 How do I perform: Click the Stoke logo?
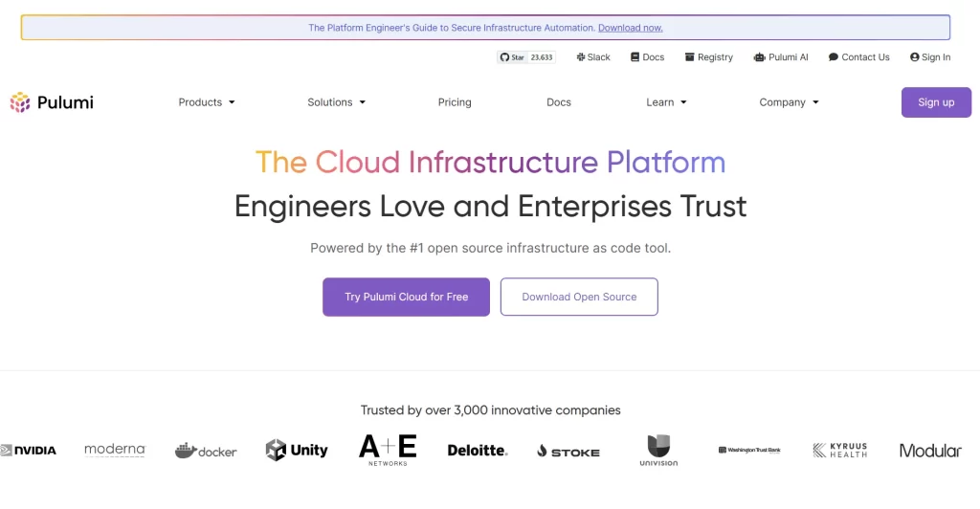pos(568,451)
